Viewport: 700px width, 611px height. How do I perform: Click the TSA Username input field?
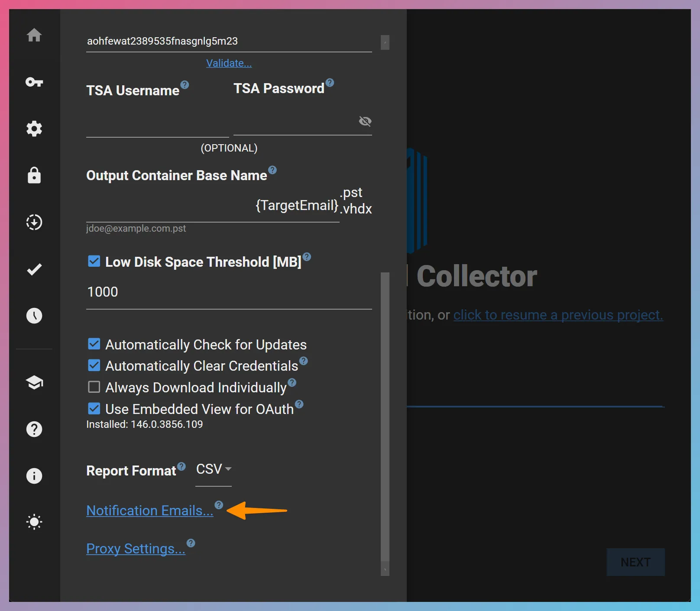tap(157, 126)
